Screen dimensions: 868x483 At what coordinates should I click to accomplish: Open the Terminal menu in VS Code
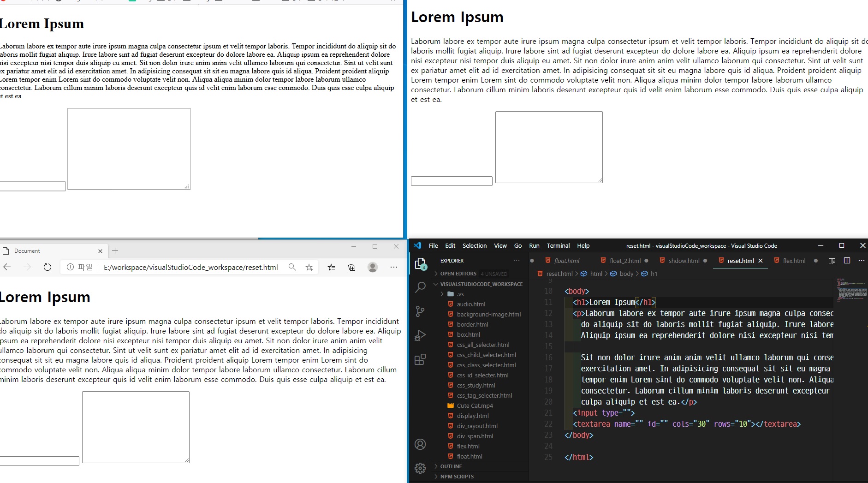click(x=558, y=245)
